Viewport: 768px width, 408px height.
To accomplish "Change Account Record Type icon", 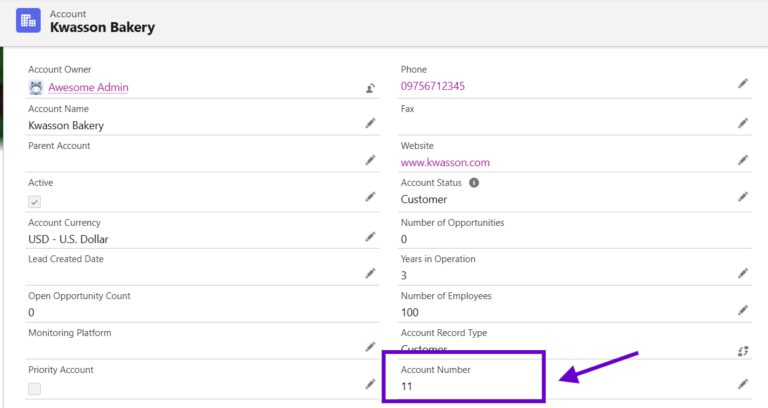I will [743, 351].
